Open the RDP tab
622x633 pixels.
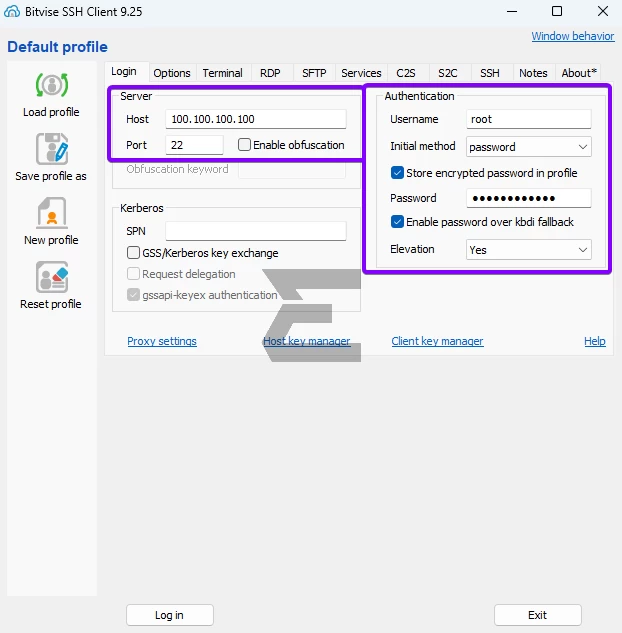click(x=270, y=73)
